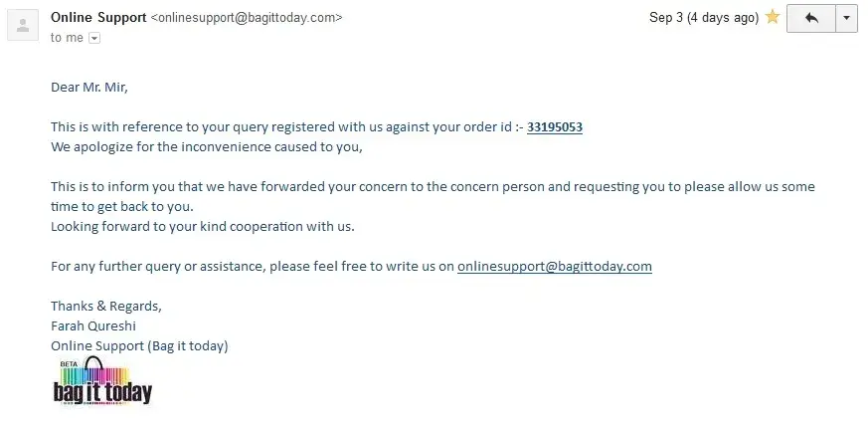Click the sender's avatar picture
This screenshot has width=868, height=431.
23,23
